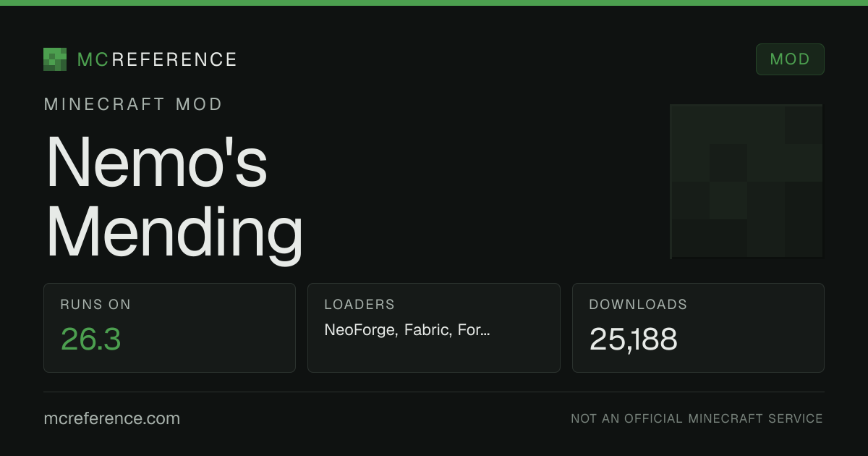Open the Runs On 26.3 card
Screen dimensions: 868x456
[x=169, y=328]
